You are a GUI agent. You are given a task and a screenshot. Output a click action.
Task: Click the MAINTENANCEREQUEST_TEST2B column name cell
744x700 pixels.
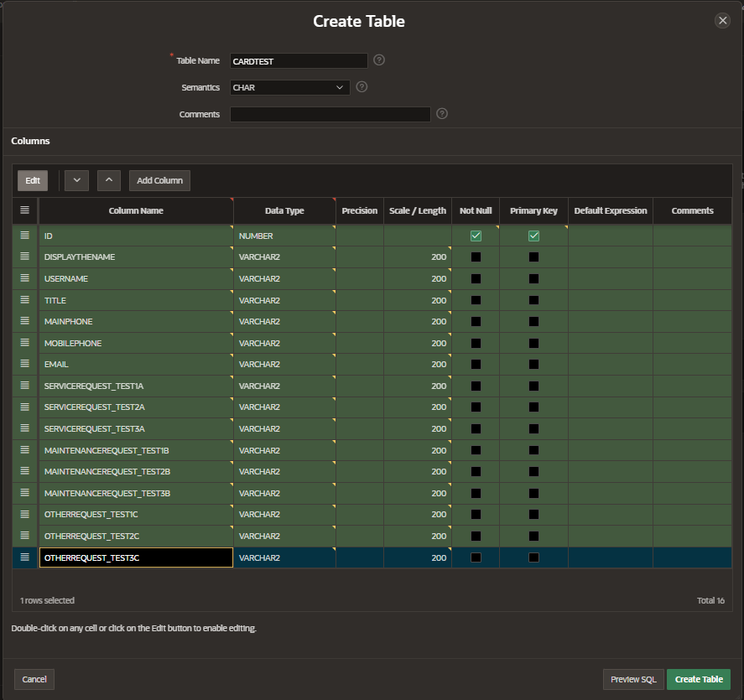click(x=136, y=471)
